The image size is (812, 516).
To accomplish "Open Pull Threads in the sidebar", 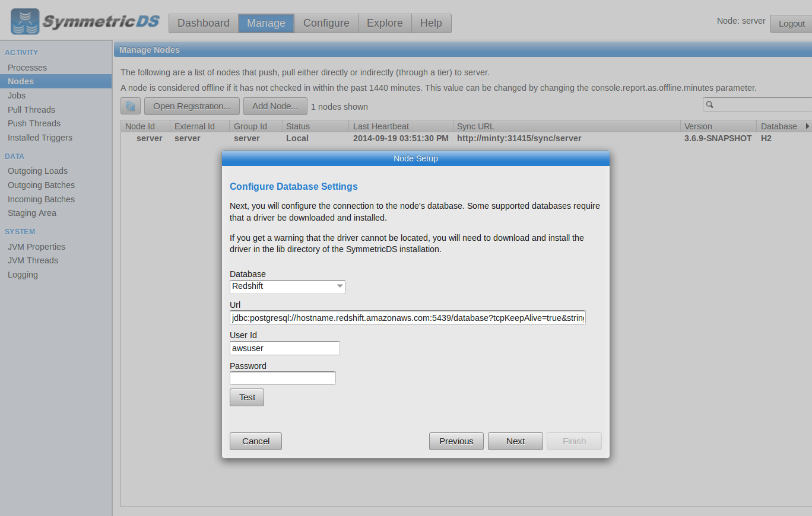I will click(x=31, y=110).
